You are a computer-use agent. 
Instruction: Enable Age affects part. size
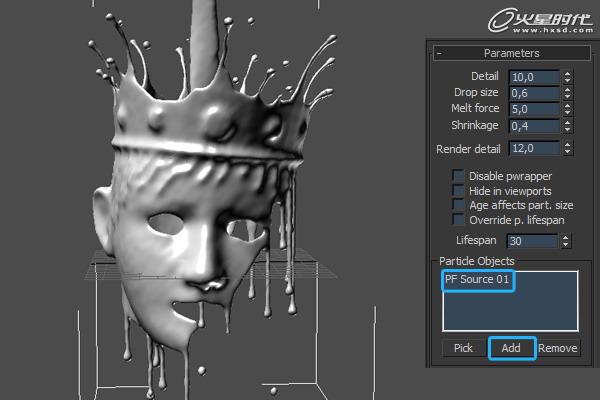tap(459, 204)
